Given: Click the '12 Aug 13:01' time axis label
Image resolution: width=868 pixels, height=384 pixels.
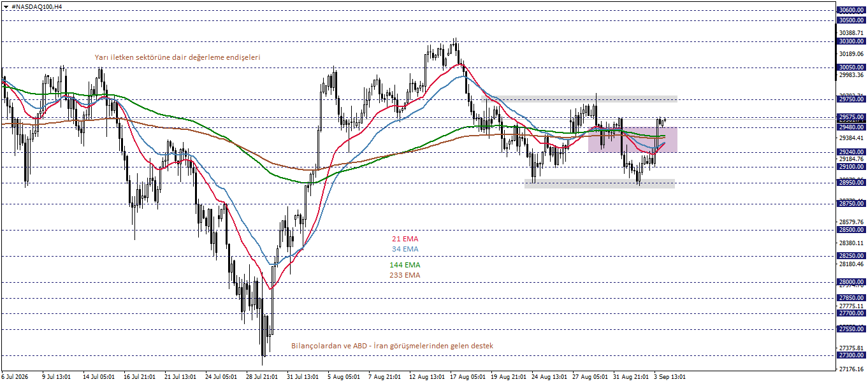Looking at the screenshot, I should (x=426, y=377).
